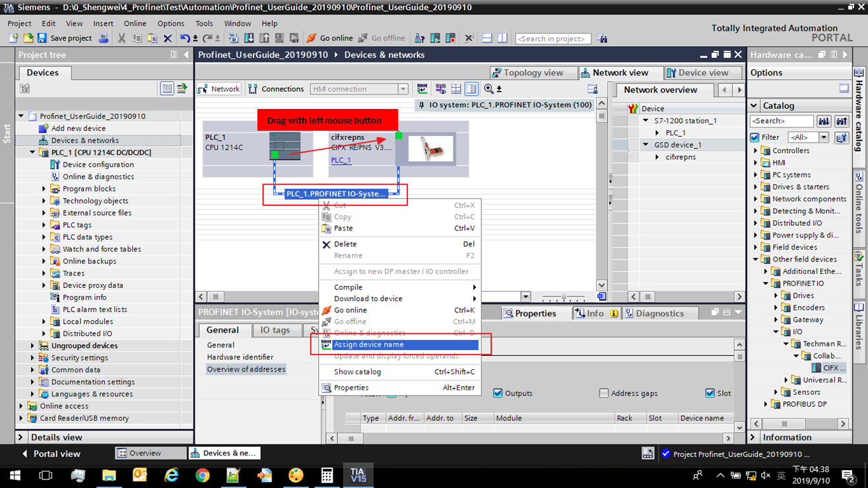Screen dimensions: 868x488
Task: Open the Online tools side tab
Action: click(859, 203)
